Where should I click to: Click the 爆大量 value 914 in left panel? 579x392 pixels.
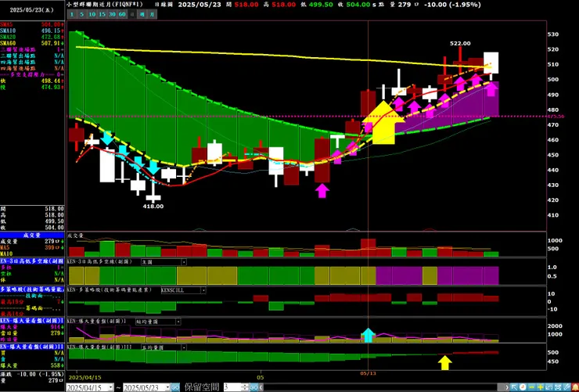tap(55, 327)
